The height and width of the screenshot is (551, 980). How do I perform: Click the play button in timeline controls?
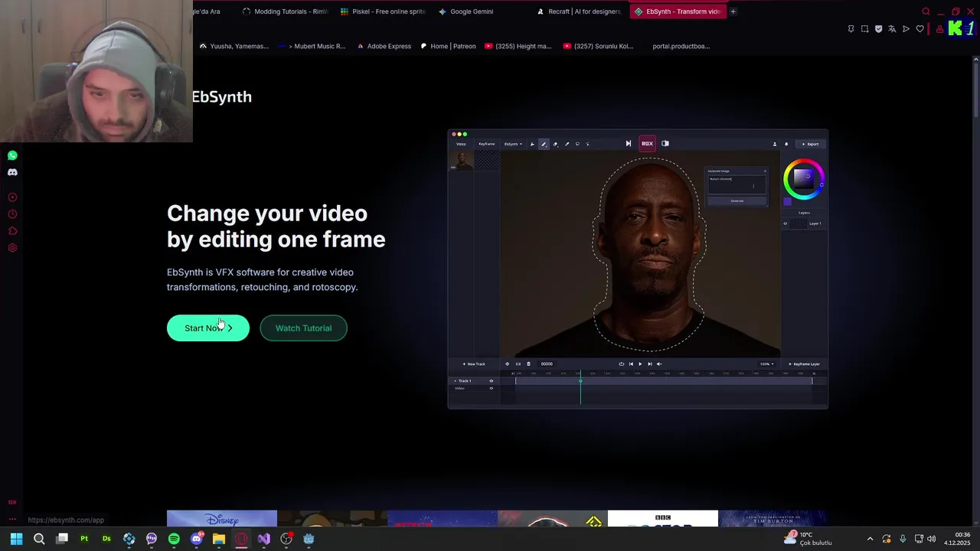[x=640, y=364]
